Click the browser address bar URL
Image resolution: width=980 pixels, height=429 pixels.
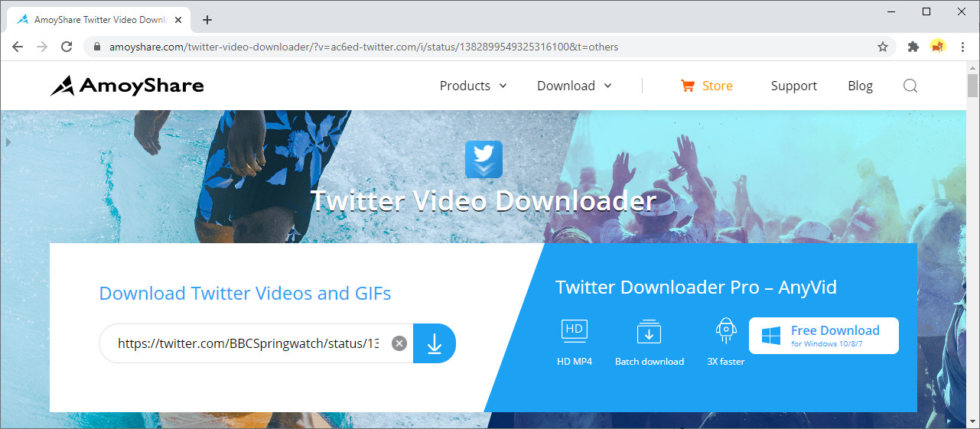363,47
